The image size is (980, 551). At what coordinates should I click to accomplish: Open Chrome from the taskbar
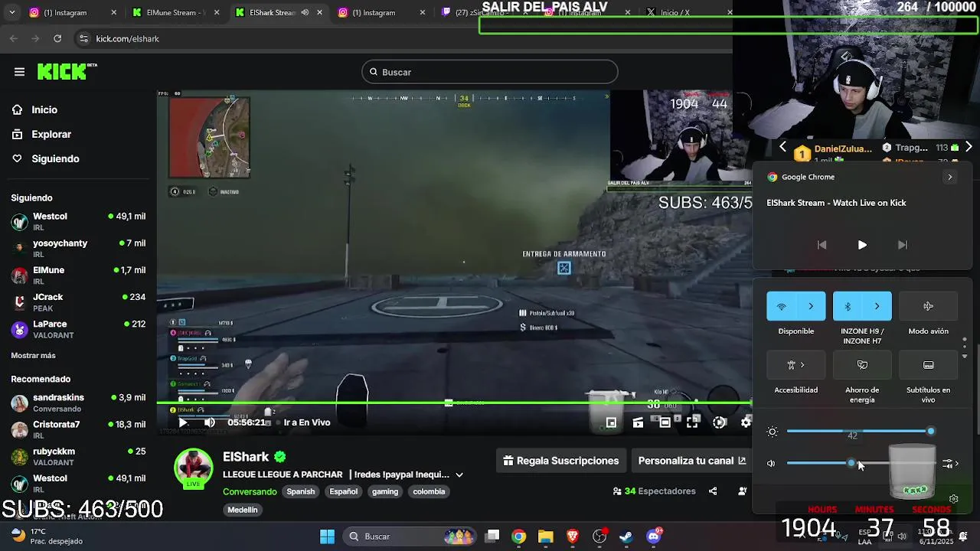[519, 536]
